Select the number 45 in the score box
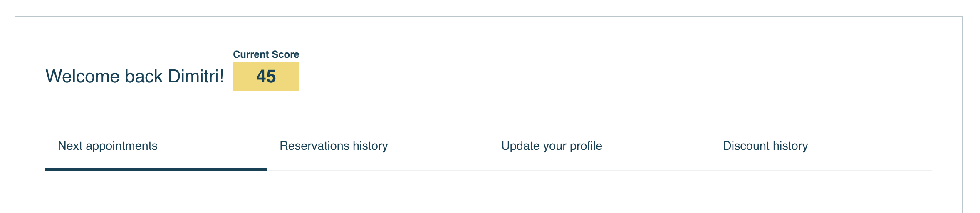This screenshot has width=980, height=213. point(266,77)
